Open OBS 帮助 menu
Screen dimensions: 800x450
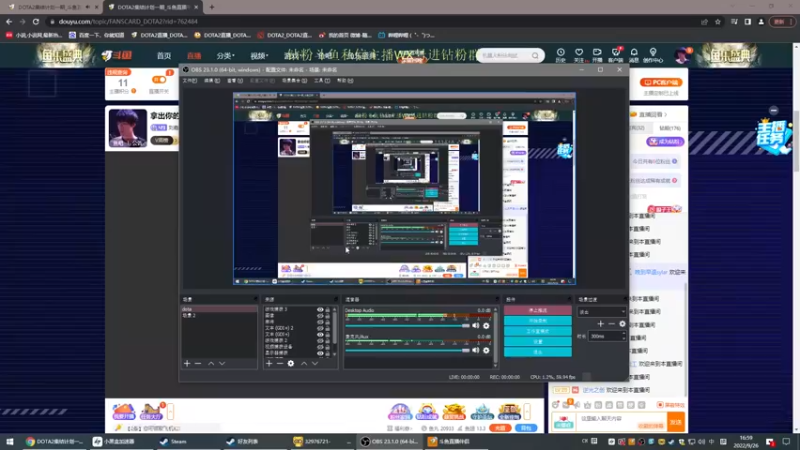pos(345,81)
